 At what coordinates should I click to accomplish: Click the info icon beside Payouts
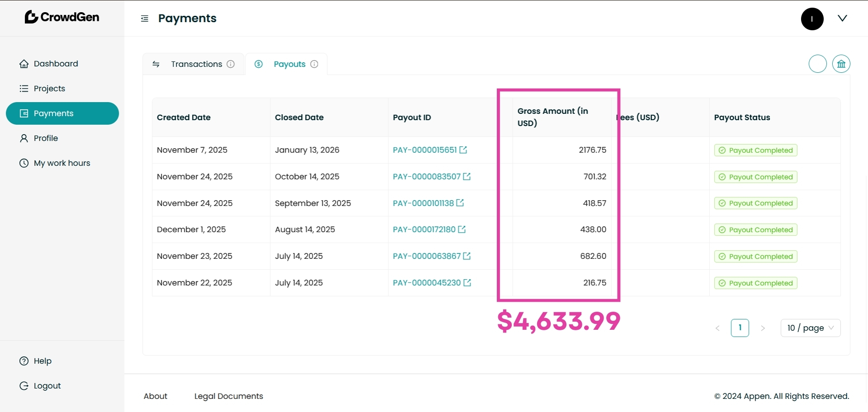point(314,64)
